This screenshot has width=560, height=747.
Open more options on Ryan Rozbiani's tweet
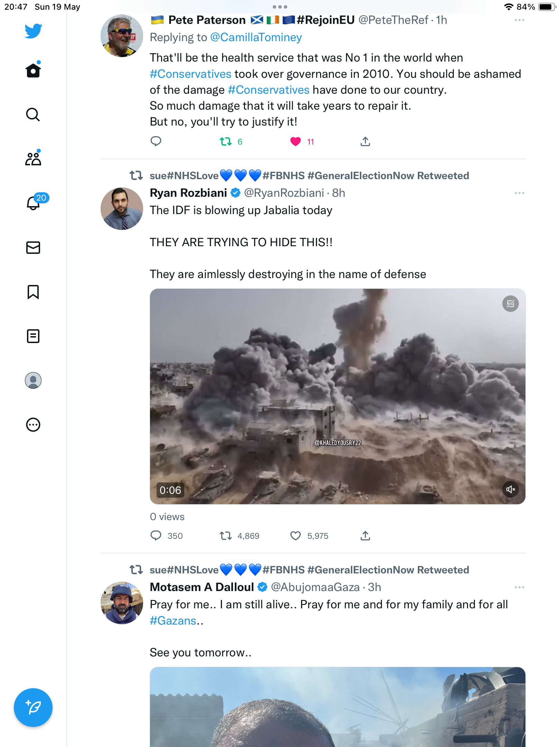519,193
